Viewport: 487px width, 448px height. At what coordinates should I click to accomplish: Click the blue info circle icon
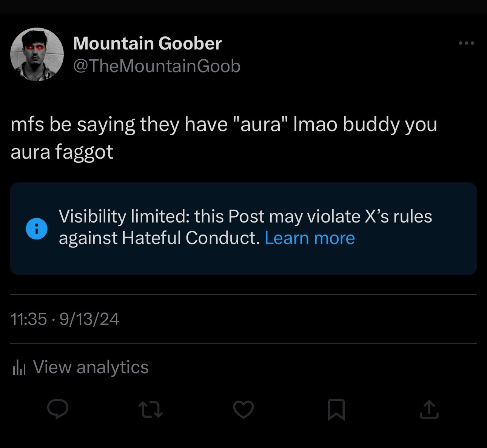(x=37, y=229)
